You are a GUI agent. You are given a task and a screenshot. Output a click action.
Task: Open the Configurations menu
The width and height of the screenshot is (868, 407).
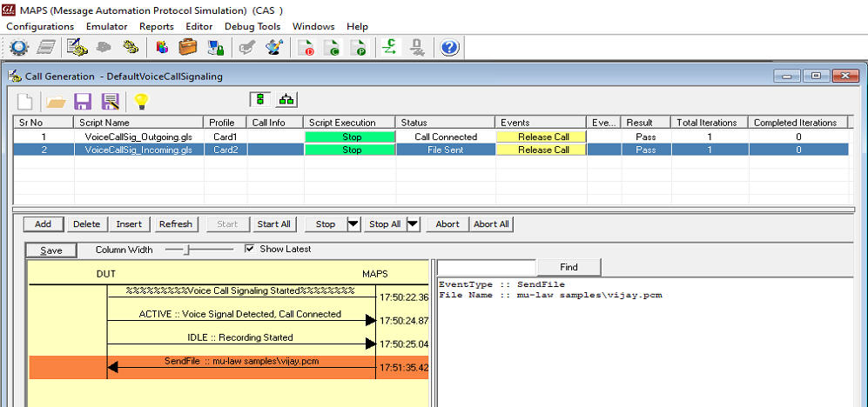tap(40, 27)
